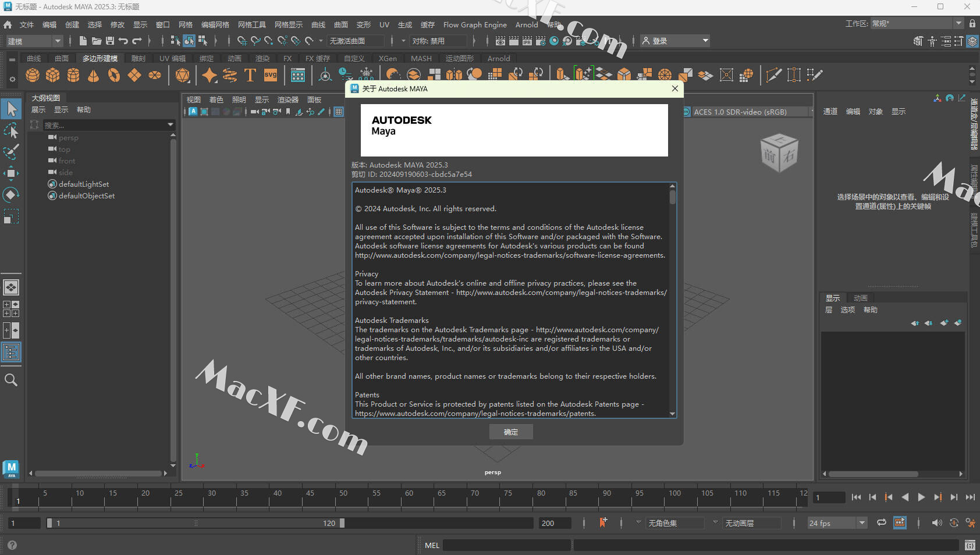Select the arrow Select tool

[11, 108]
